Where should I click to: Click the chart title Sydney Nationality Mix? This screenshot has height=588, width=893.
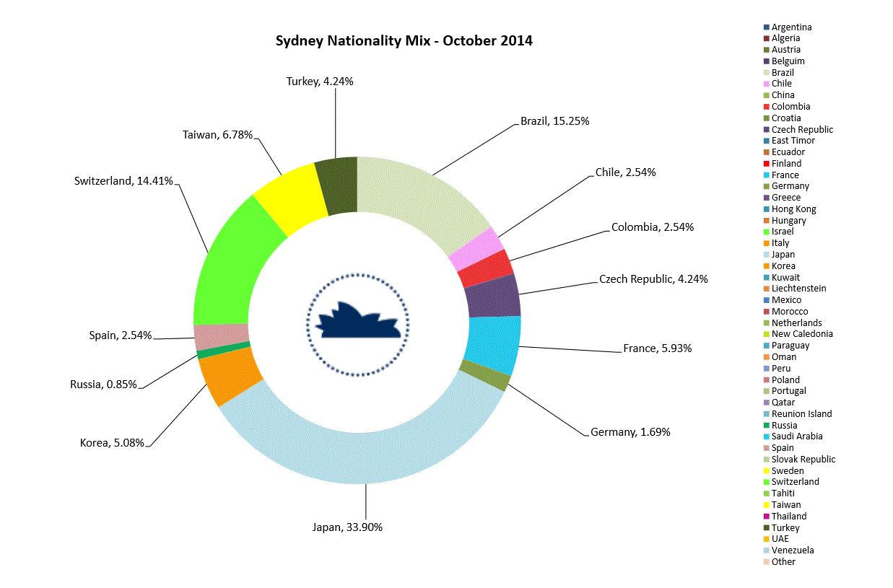click(x=404, y=40)
